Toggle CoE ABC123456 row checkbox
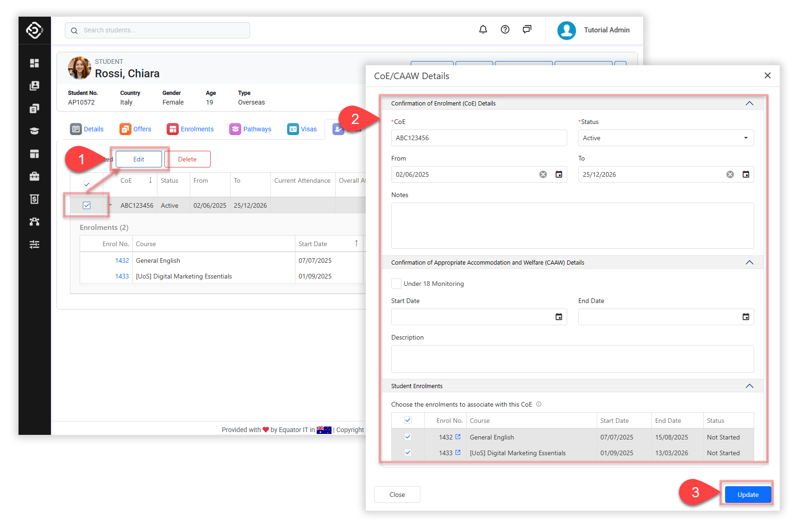 pyautogui.click(x=87, y=205)
